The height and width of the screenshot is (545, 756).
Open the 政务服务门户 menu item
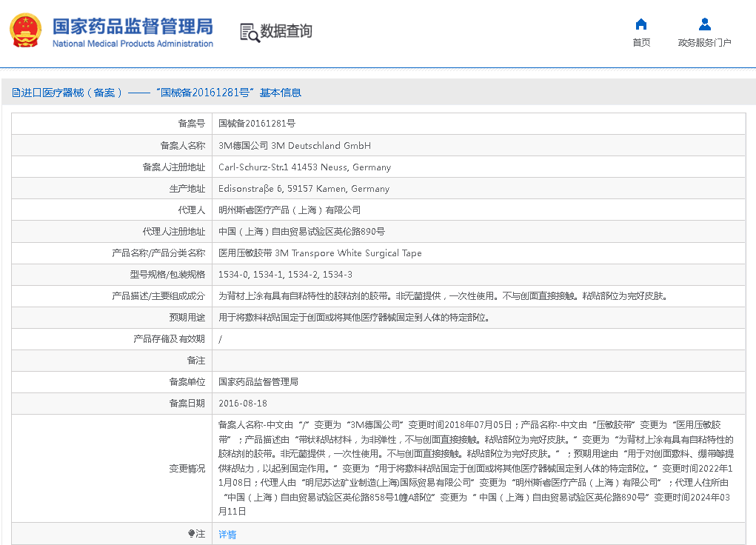coord(704,42)
